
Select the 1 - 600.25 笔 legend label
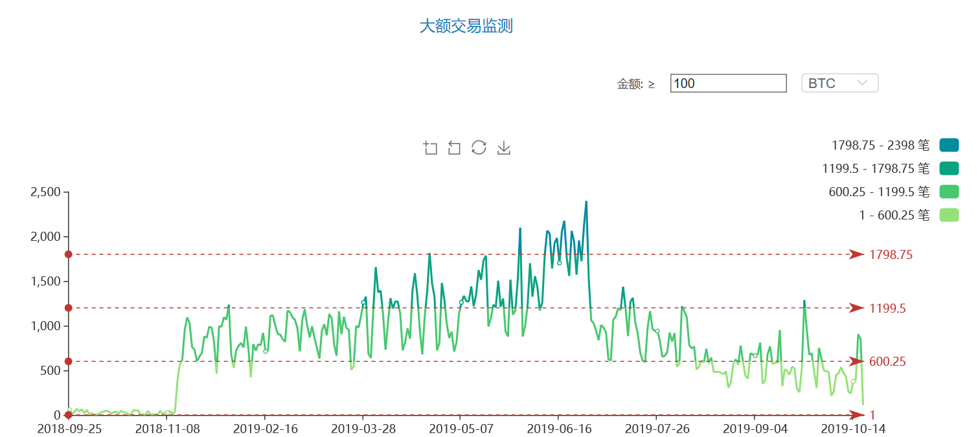[x=895, y=215]
